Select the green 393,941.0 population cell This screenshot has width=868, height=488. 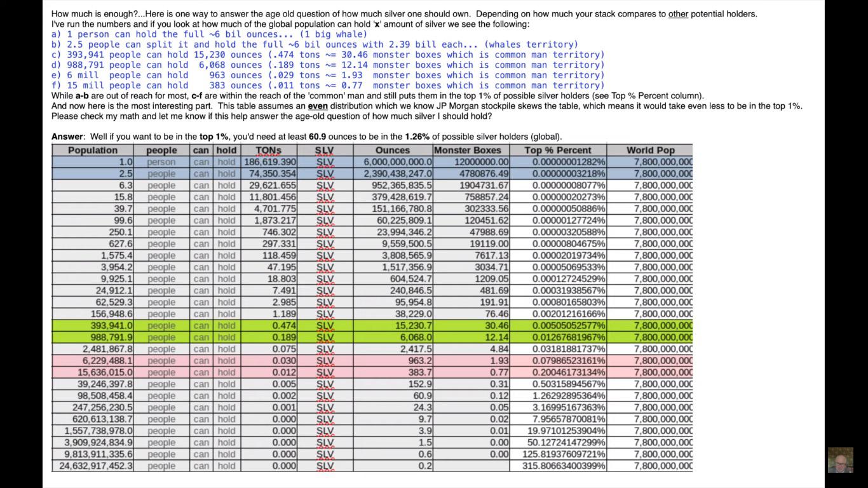coord(93,325)
